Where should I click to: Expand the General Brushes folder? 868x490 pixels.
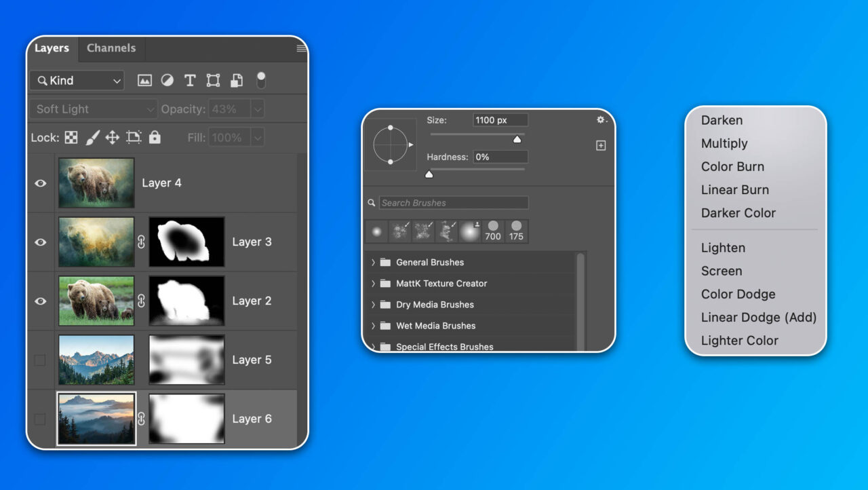pyautogui.click(x=374, y=262)
